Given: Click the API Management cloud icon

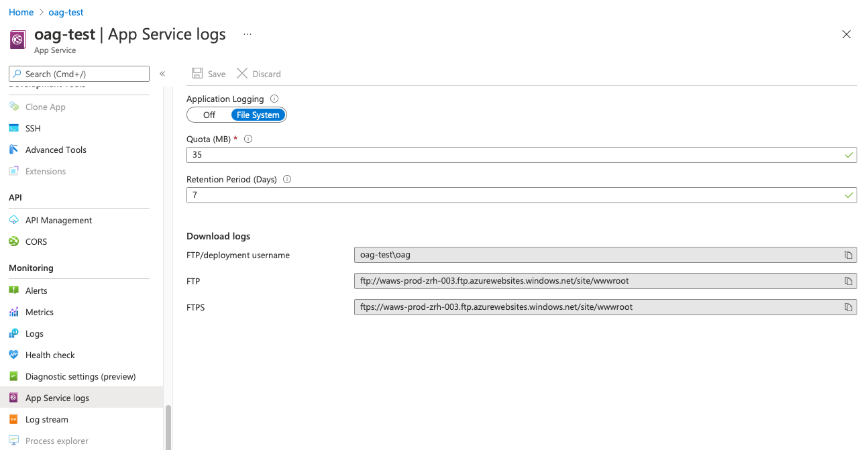Looking at the screenshot, I should coord(13,220).
